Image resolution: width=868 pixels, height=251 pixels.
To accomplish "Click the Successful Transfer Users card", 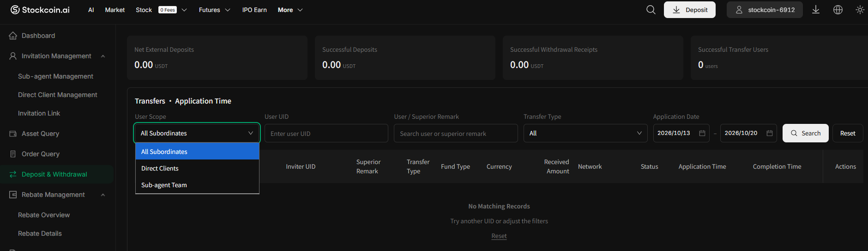I will 779,58.
